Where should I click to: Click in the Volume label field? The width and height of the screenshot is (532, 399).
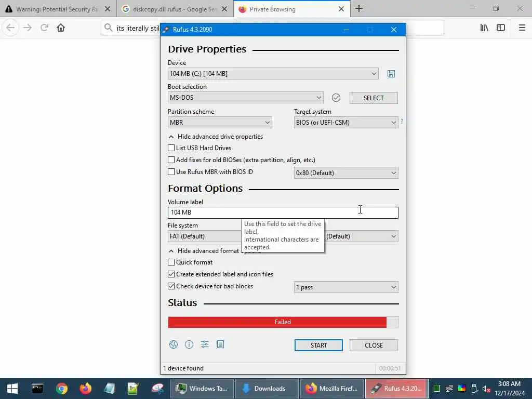click(x=283, y=212)
